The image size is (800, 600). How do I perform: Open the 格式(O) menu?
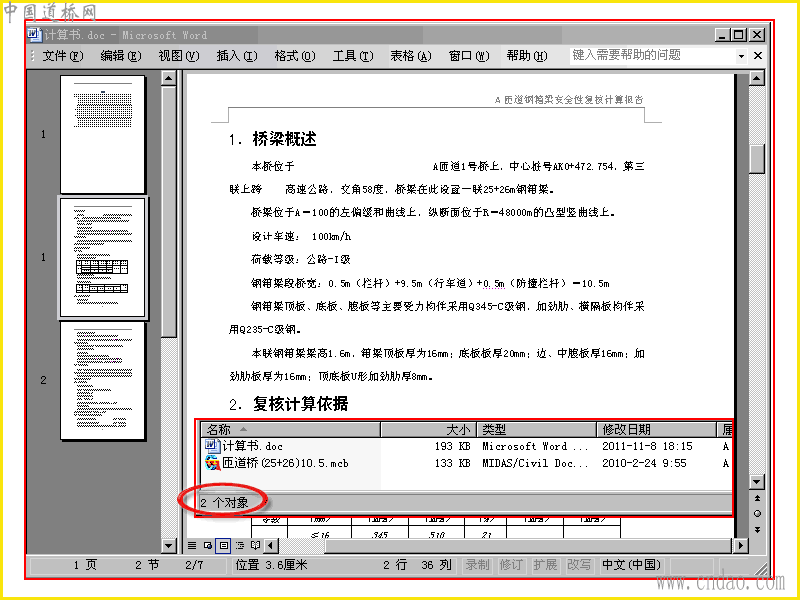point(295,56)
